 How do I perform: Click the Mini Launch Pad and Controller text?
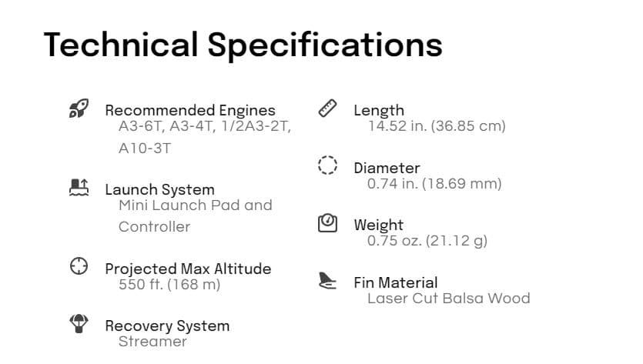195,205
